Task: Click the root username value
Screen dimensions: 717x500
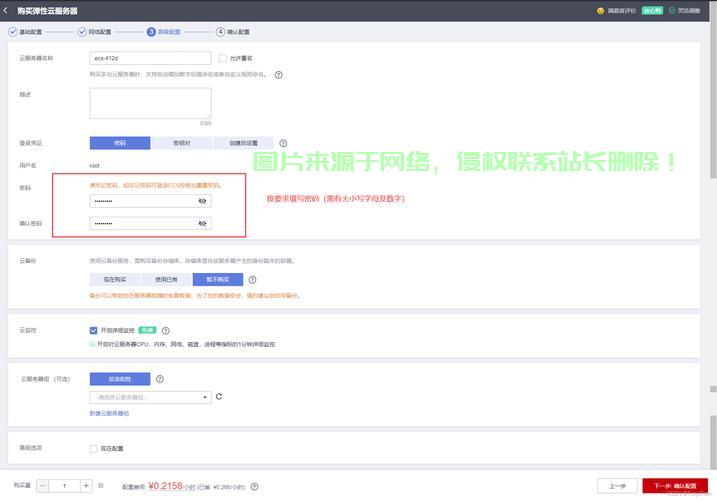Action: point(95,166)
